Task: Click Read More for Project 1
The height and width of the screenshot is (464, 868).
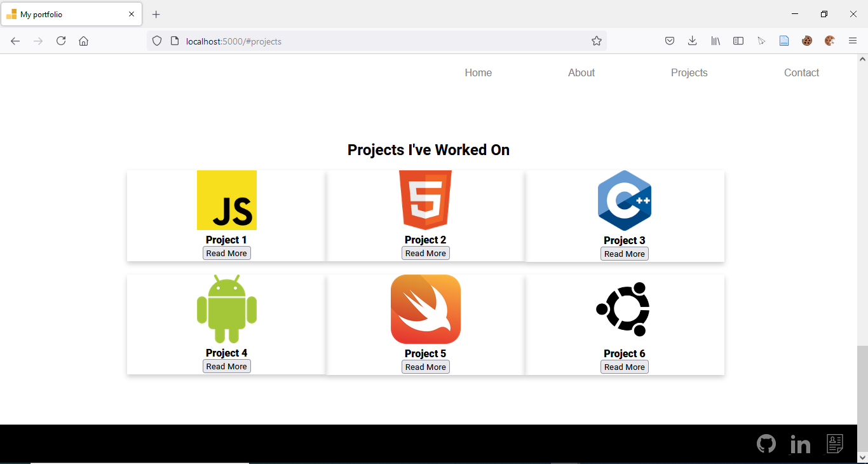Action: (x=227, y=253)
